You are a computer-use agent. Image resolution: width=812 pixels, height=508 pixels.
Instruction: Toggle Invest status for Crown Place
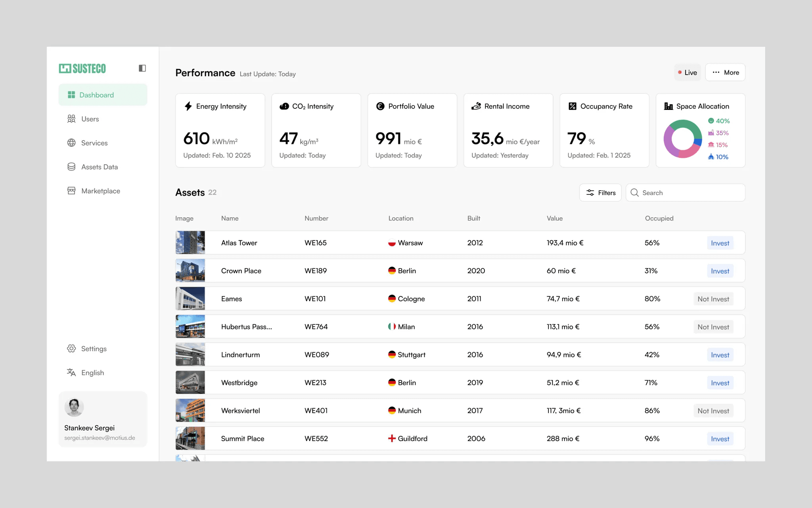pos(720,271)
